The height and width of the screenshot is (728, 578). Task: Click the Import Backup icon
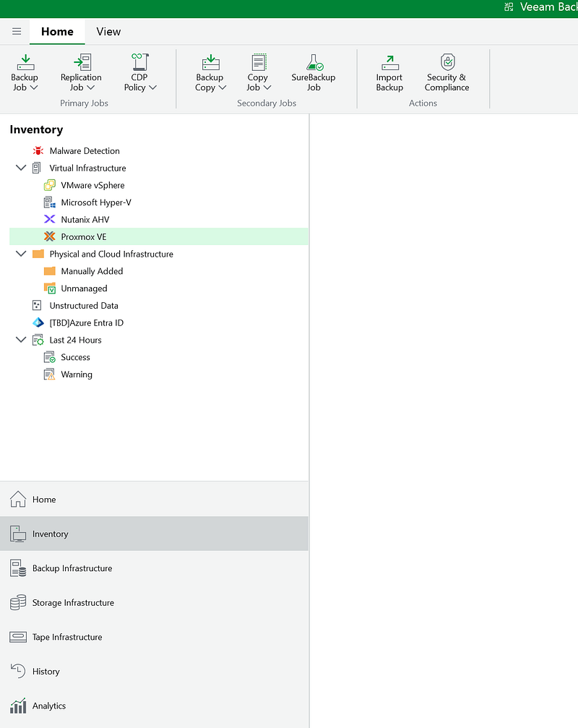[x=389, y=62]
